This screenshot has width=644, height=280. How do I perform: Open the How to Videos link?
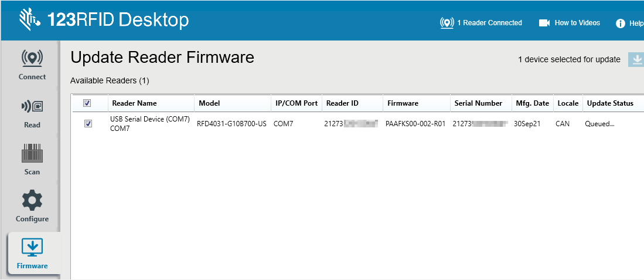coord(577,23)
